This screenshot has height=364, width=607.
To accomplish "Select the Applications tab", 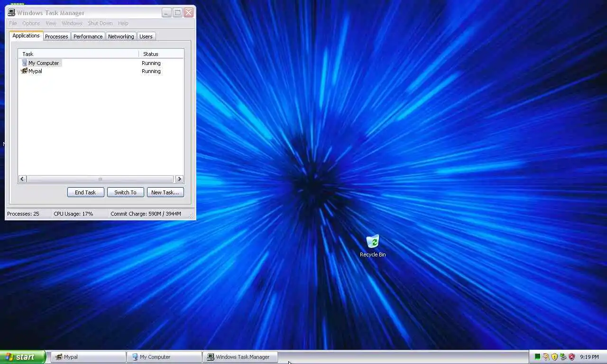I will pyautogui.click(x=26, y=36).
